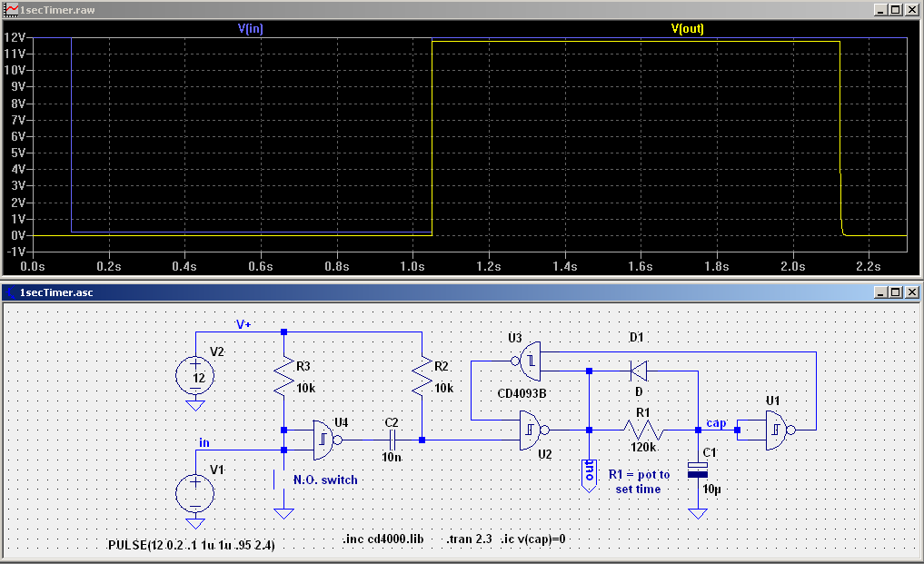Image resolution: width=924 pixels, height=564 pixels.
Task: Click the '.ic v(cap)=0' directive
Action: [x=533, y=539]
